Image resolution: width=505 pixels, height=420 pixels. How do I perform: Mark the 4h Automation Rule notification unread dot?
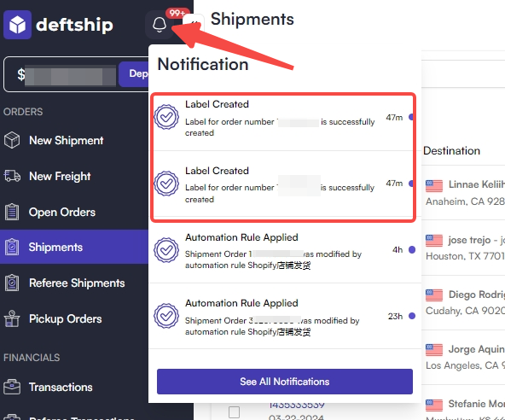click(412, 249)
